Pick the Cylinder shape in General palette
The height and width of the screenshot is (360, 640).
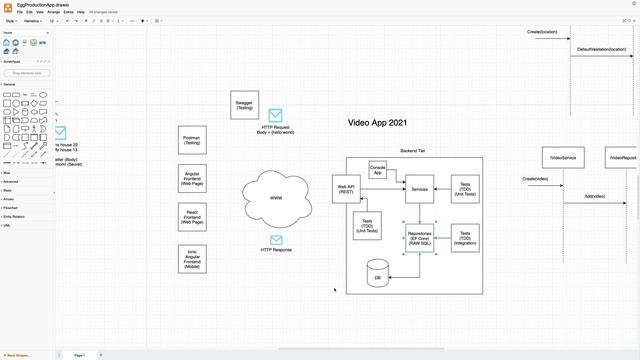coord(25,112)
